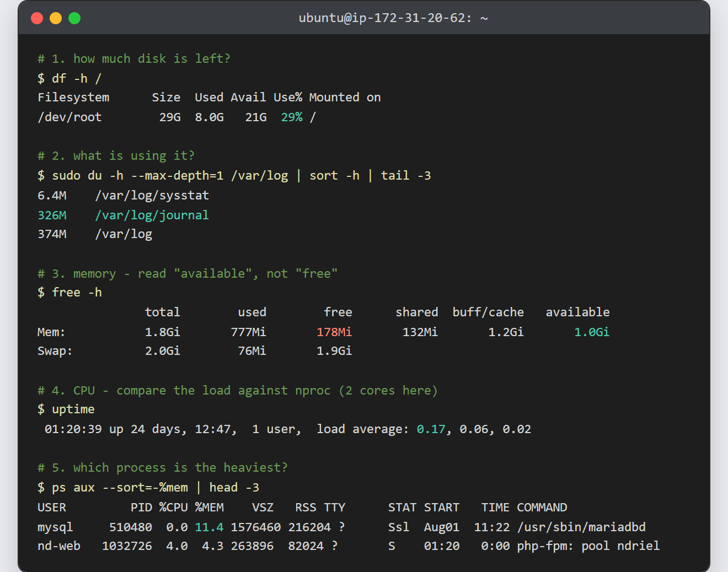Click 'php-fpm: pool ndriel' command

pos(588,546)
